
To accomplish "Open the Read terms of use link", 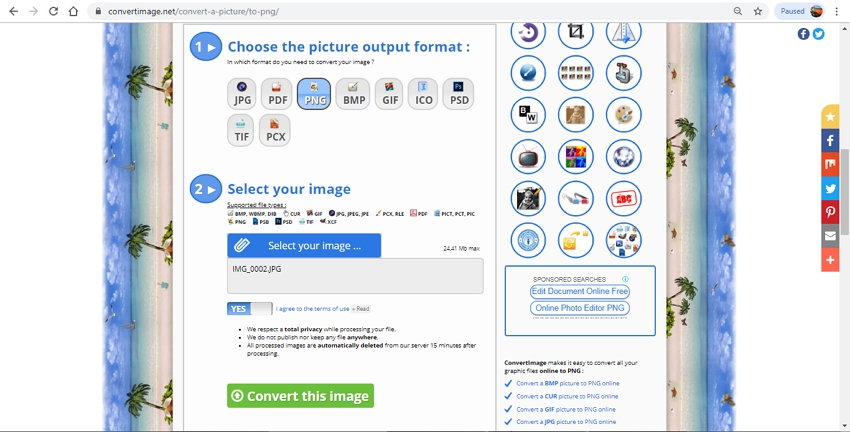I will [x=361, y=309].
